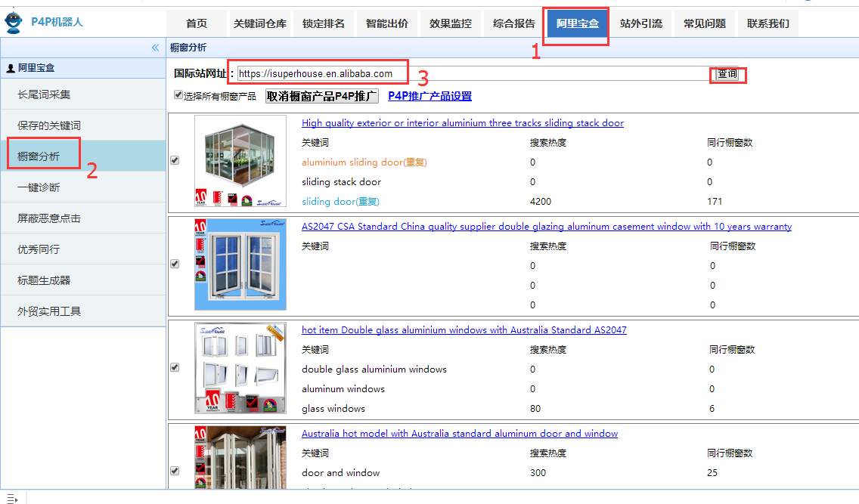Open 屏蔽恶意点击 in the sidebar

(x=83, y=218)
